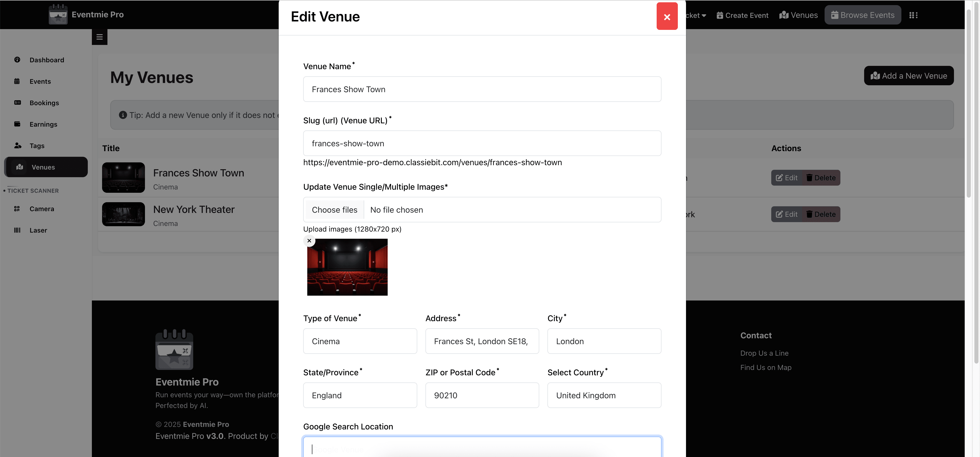The width and height of the screenshot is (980, 457).
Task: Open the apps grid icon in header
Action: coord(913,15)
